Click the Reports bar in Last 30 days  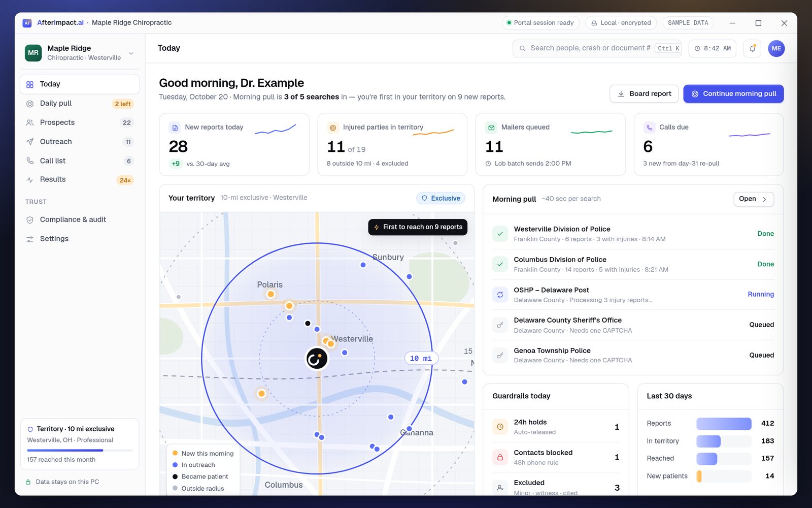724,424
